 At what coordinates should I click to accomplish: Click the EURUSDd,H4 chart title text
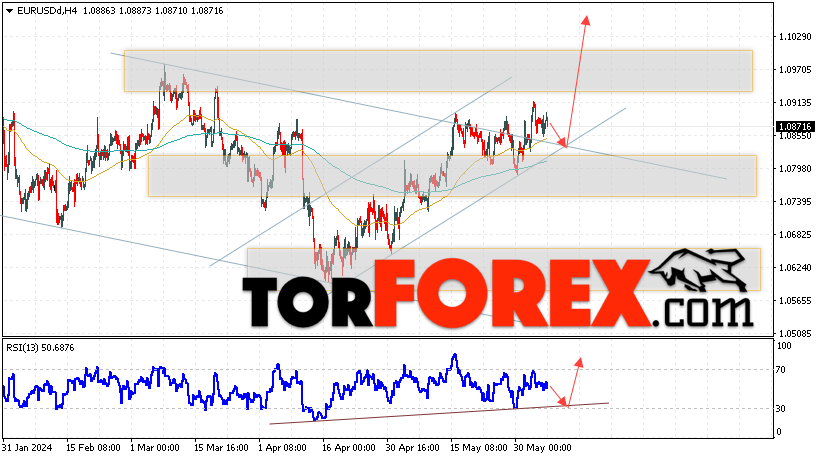[x=47, y=10]
